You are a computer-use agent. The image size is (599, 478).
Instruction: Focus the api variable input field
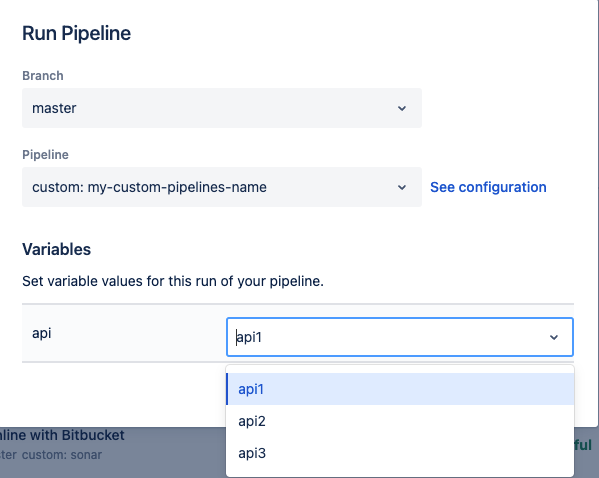click(x=400, y=337)
